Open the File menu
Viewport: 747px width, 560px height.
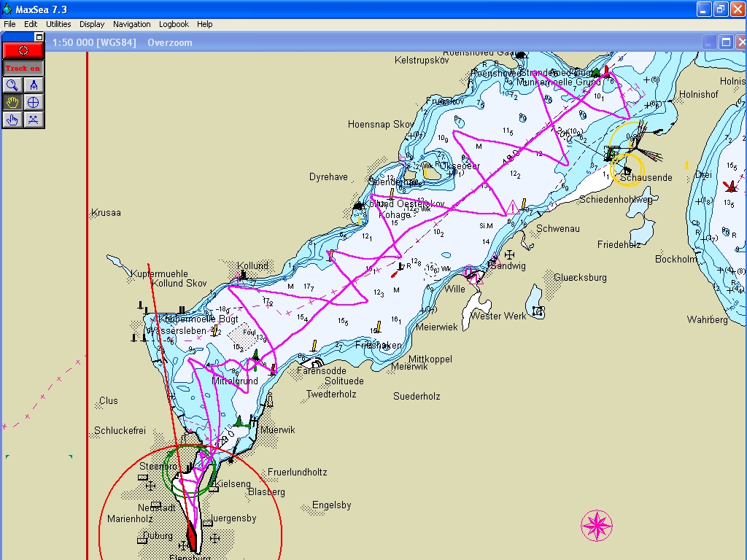tap(9, 24)
